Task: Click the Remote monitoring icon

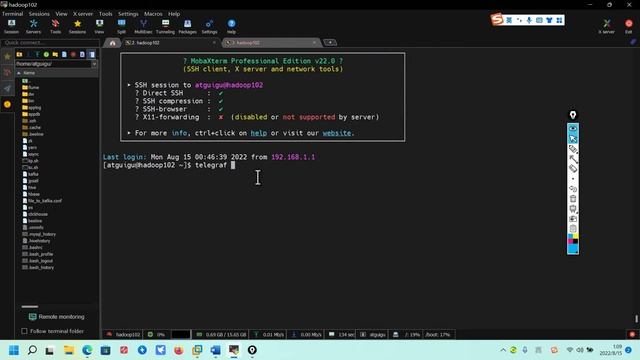Action: click(33, 317)
